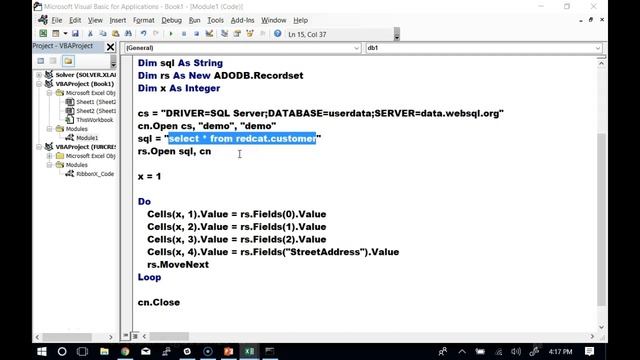Click the Full Module View button
Image resolution: width=640 pixels, height=360 pixels.
coord(135,336)
